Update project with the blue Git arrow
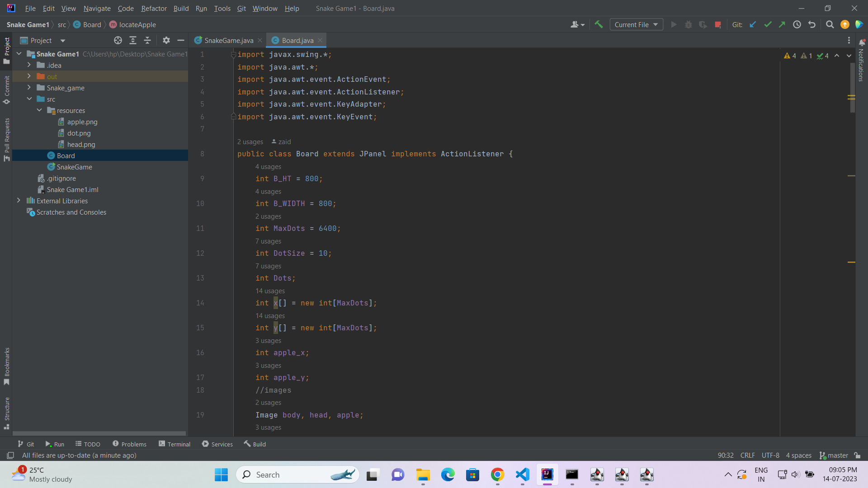Image resolution: width=868 pixels, height=488 pixels. tap(752, 24)
